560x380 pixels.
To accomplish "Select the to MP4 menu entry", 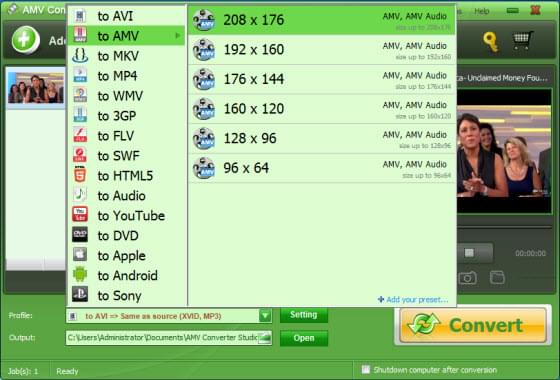I will 126,76.
